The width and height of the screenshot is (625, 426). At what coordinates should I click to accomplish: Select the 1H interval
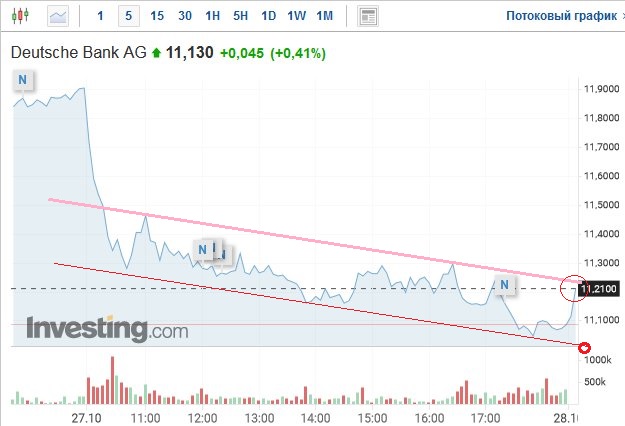point(212,16)
